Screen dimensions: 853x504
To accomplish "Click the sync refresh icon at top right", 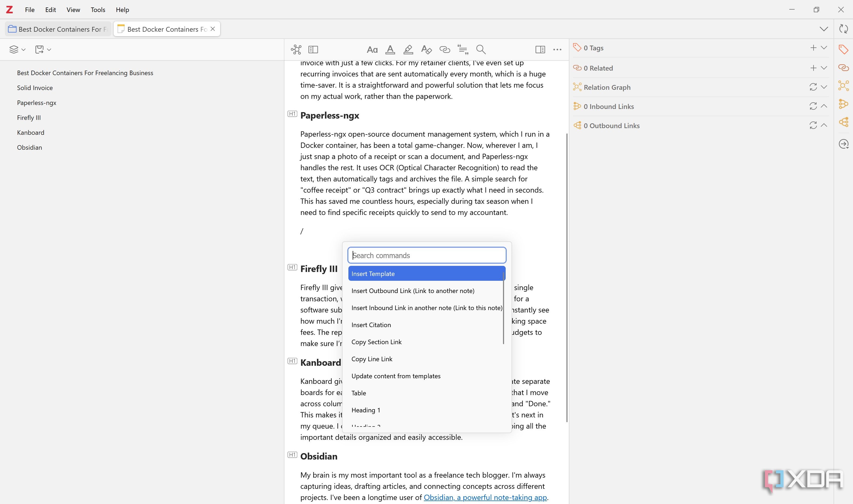I will tap(843, 29).
